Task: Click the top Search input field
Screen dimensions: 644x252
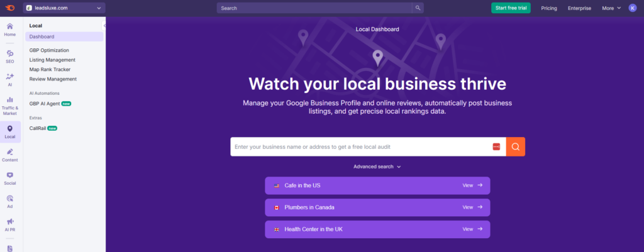Action: pyautogui.click(x=314, y=8)
